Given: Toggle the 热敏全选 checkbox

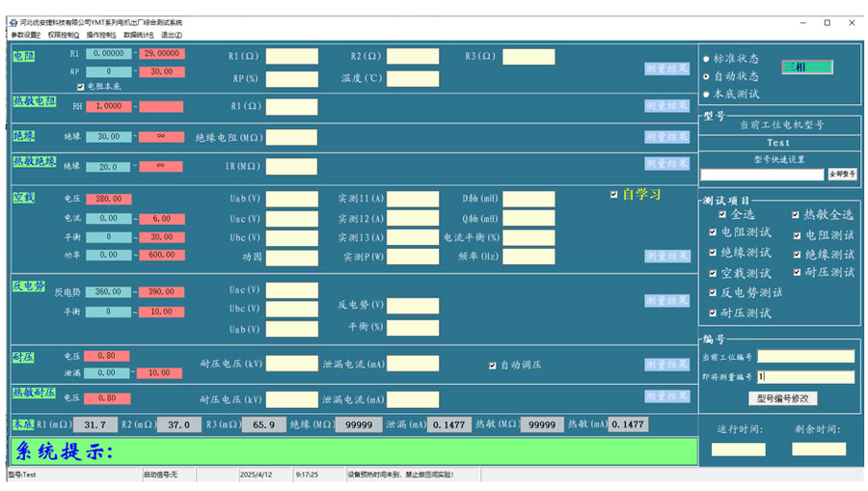Looking at the screenshot, I should tap(796, 215).
